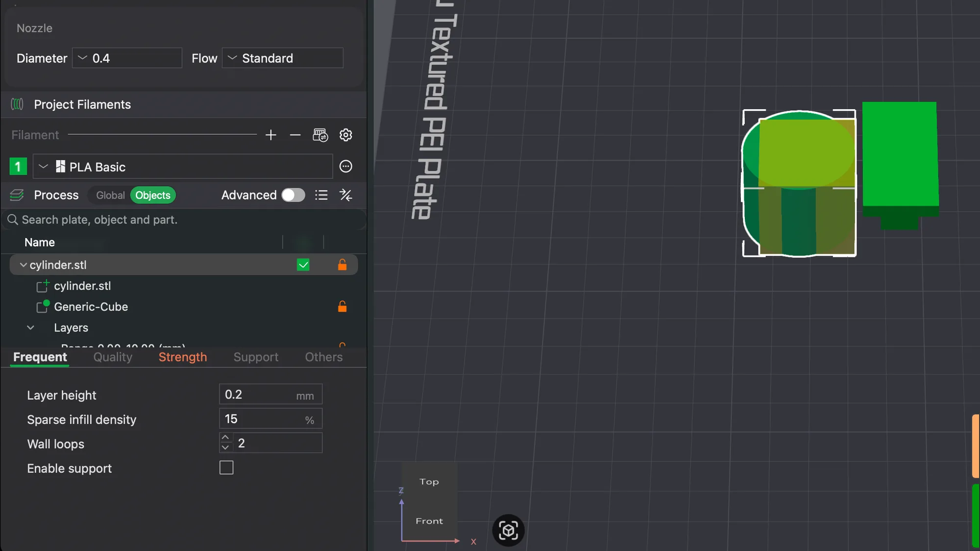Open the Quality tab
Image resolution: width=980 pixels, height=551 pixels.
point(113,357)
